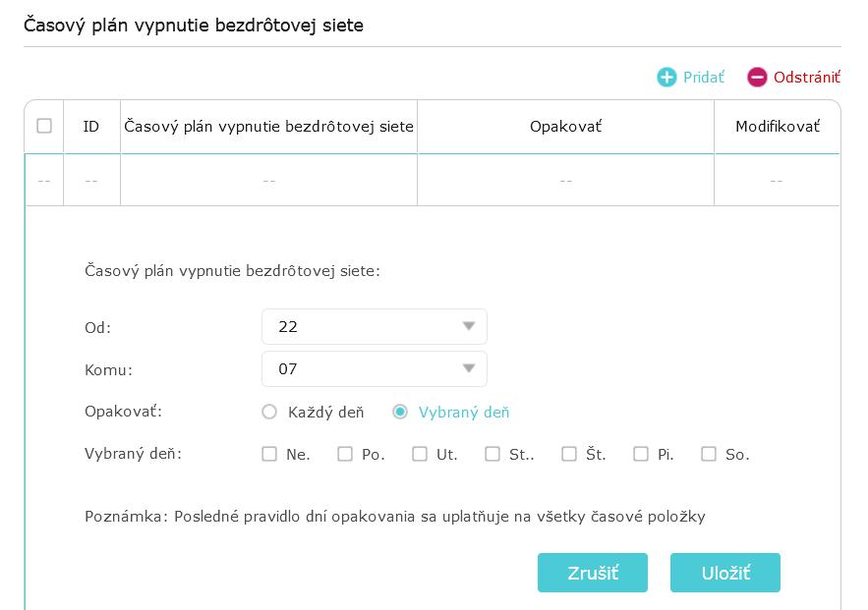Screen dimensions: 868x610
Task: Tick the Ut. day checkbox
Action: pyautogui.click(x=420, y=454)
